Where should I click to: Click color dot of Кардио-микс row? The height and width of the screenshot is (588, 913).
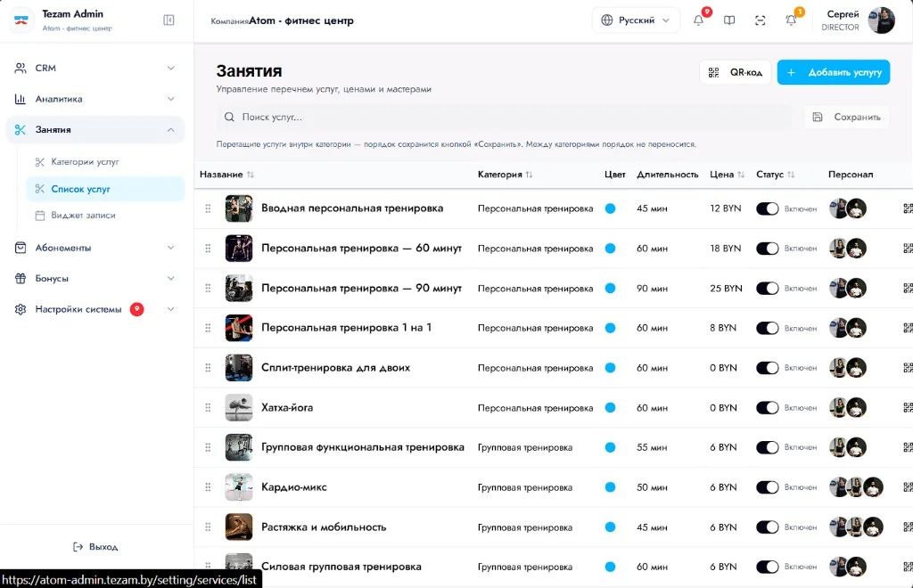[610, 487]
